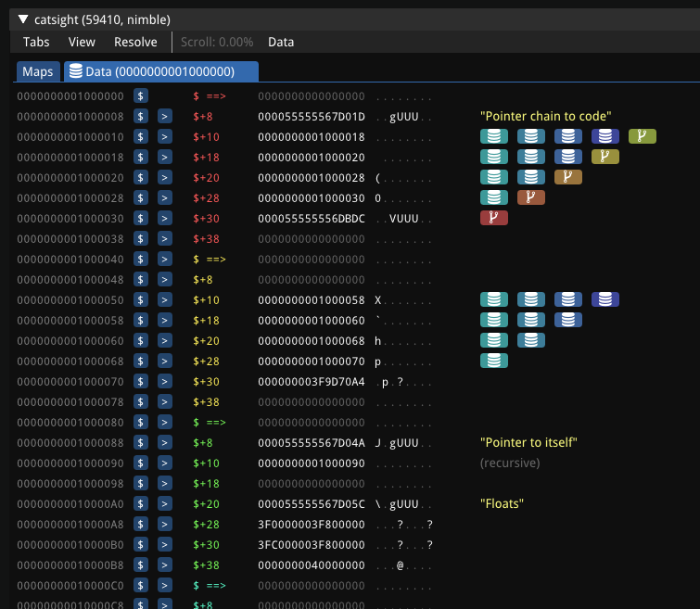
Task: Click hex value 000055555567D04A
Action: [x=311, y=442]
